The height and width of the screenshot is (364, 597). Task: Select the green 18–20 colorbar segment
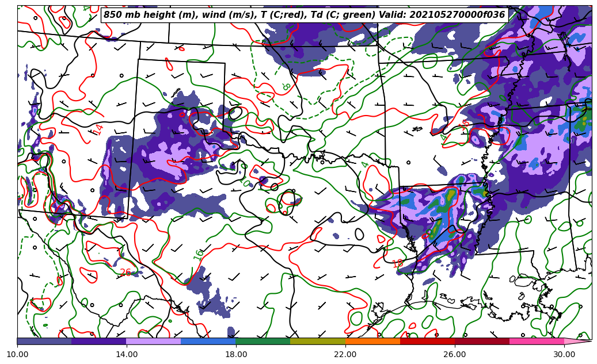coord(263,341)
